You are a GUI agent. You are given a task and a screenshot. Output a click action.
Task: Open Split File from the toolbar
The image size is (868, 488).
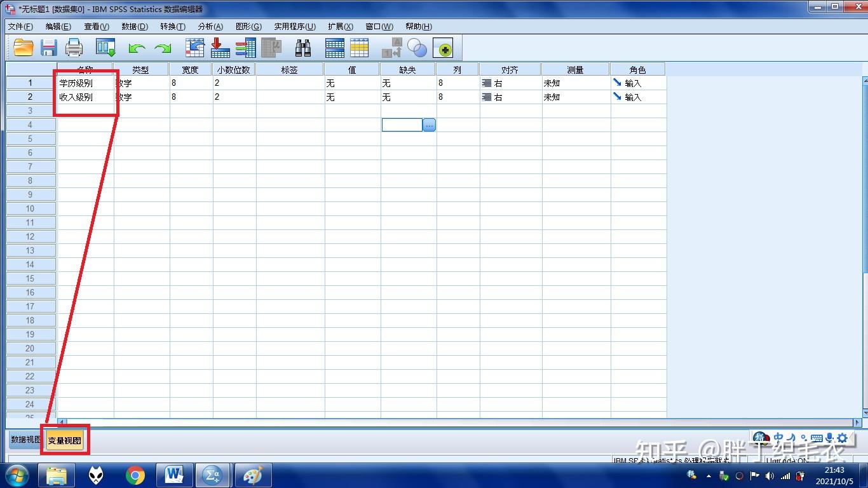(335, 47)
